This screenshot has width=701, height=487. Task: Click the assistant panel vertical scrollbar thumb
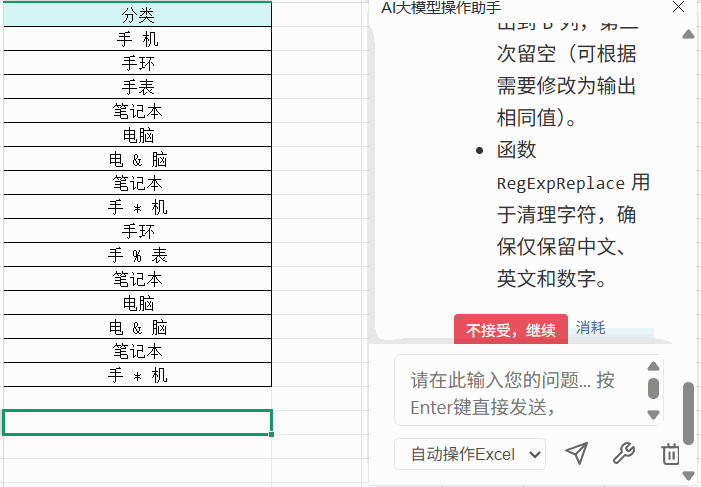pos(688,413)
